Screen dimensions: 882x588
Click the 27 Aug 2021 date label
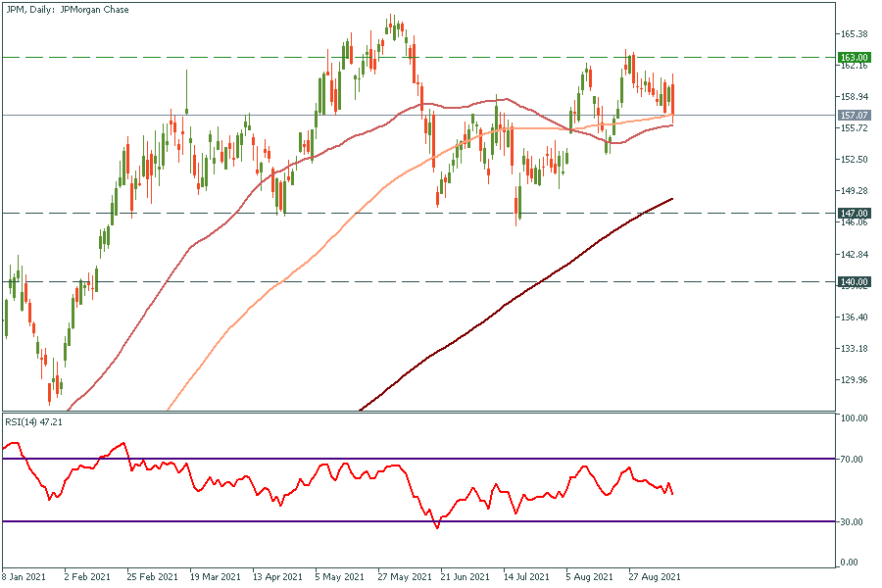(656, 576)
